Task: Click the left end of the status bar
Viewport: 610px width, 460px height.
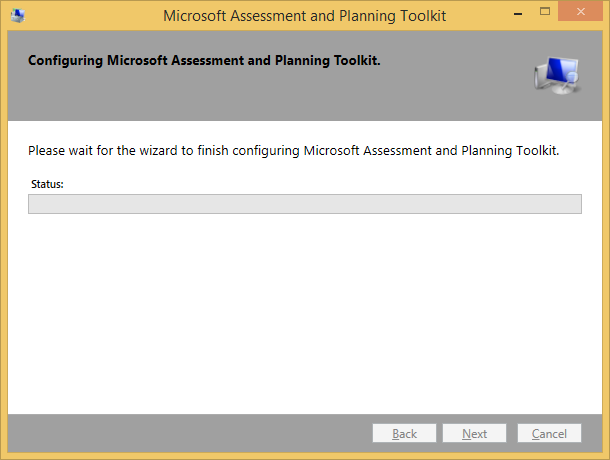Action: click(34, 204)
